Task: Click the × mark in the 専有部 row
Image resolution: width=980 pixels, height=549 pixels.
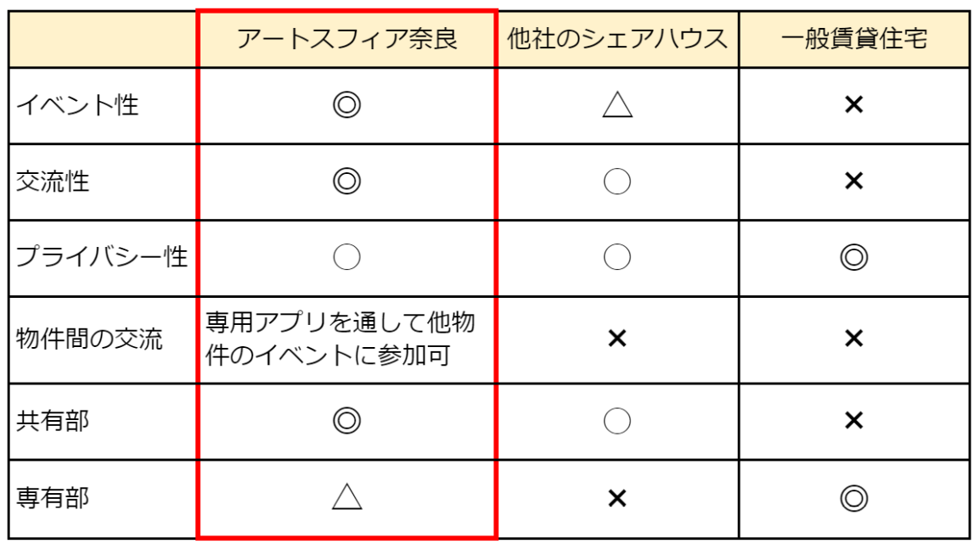Action: (x=617, y=498)
